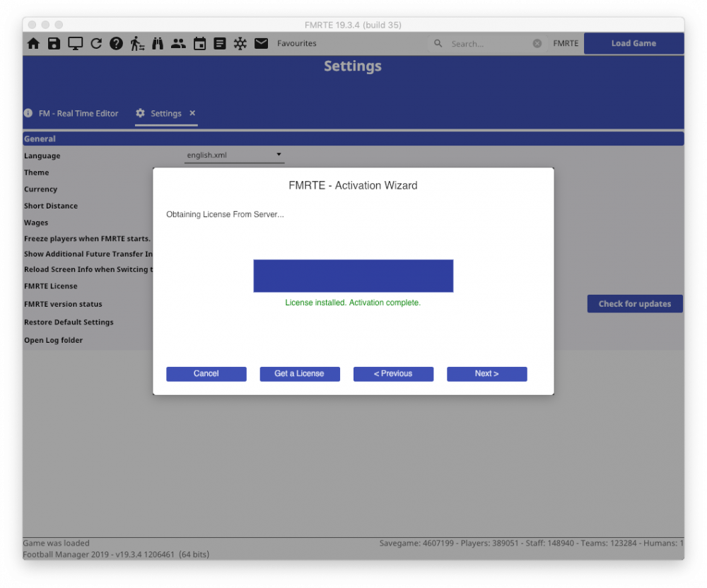
Task: Click the Save floppy disk icon
Action: click(54, 44)
